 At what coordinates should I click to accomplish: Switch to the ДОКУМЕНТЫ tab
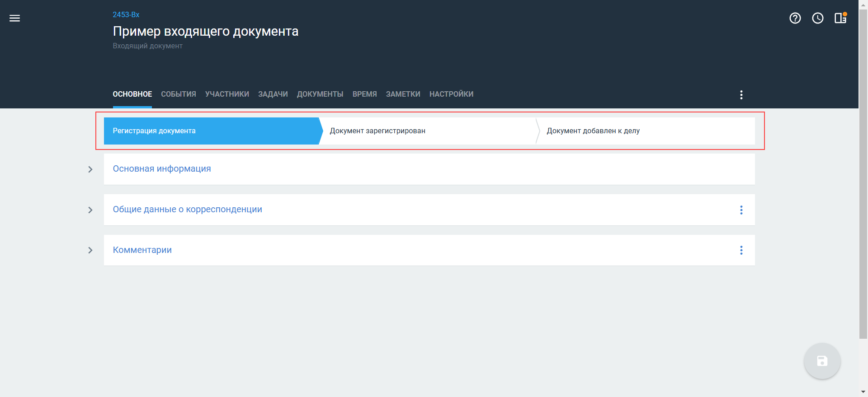pyautogui.click(x=320, y=94)
